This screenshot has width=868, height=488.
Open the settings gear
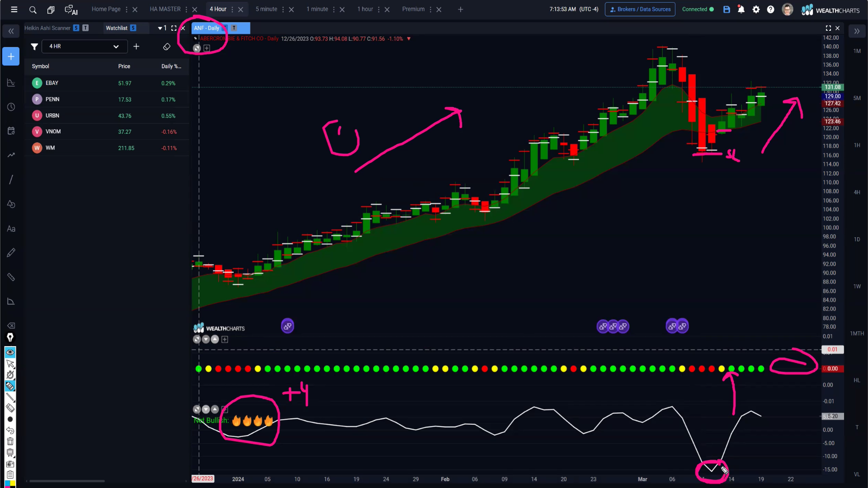point(756,9)
